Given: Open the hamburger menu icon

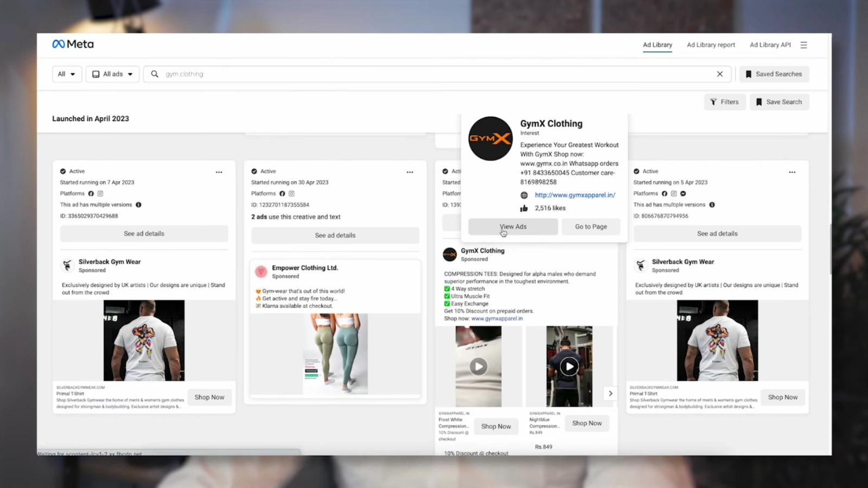Looking at the screenshot, I should pyautogui.click(x=803, y=45).
